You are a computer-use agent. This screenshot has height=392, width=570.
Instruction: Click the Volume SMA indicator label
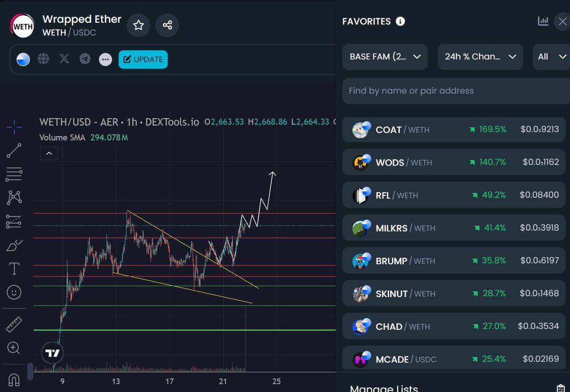(63, 138)
